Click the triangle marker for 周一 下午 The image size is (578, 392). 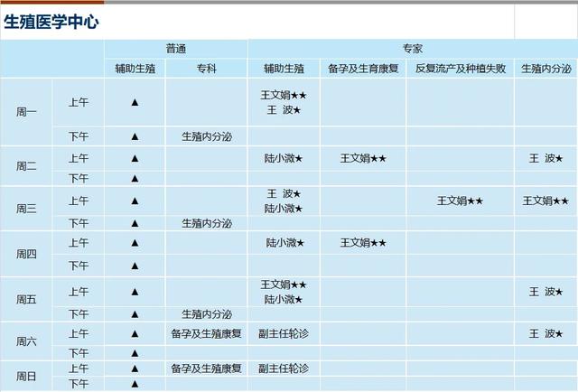tap(135, 136)
